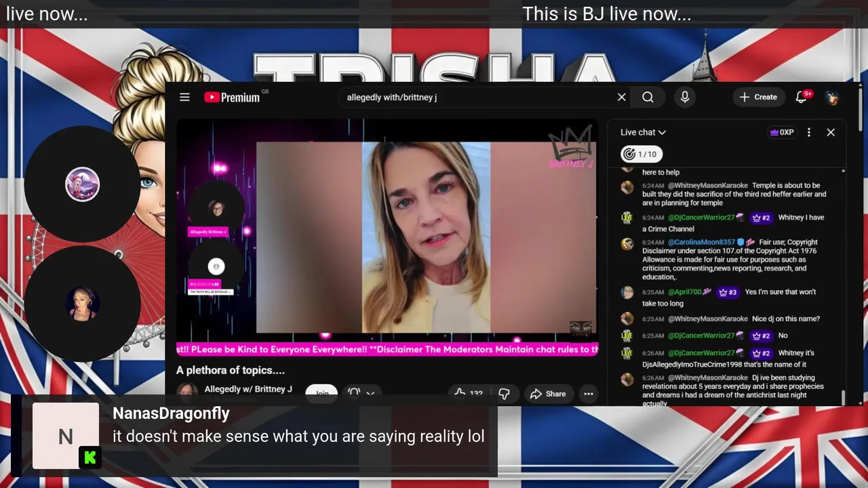868x488 pixels.
Task: Click the channel avatar below the video
Action: (187, 392)
